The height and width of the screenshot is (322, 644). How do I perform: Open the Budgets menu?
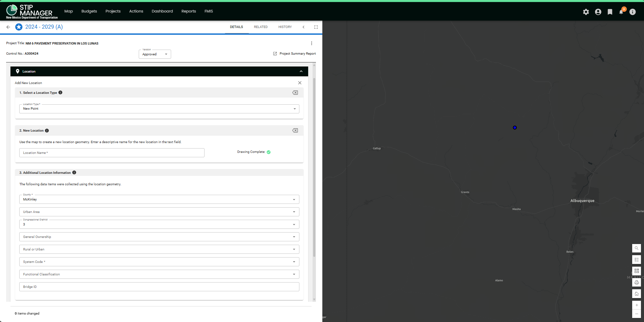tap(89, 11)
